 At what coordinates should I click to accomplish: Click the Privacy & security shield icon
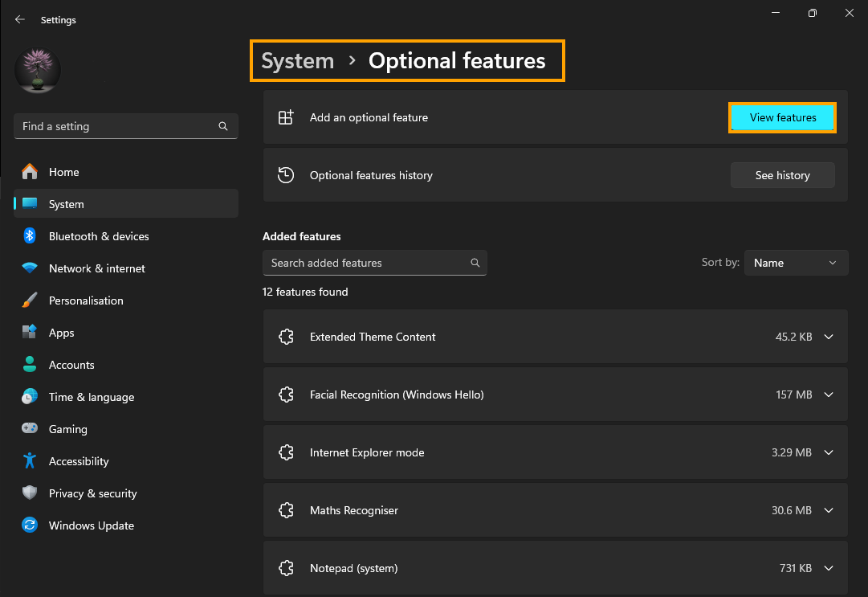(x=30, y=493)
